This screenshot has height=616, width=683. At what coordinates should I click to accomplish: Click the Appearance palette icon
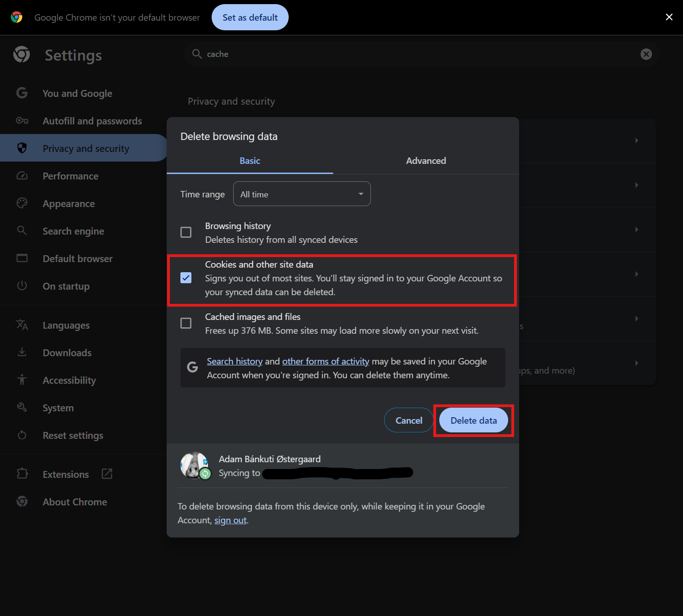[22, 203]
